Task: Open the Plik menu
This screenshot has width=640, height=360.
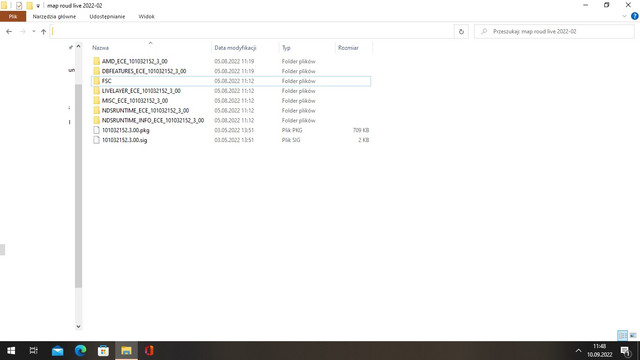Action: (13, 16)
